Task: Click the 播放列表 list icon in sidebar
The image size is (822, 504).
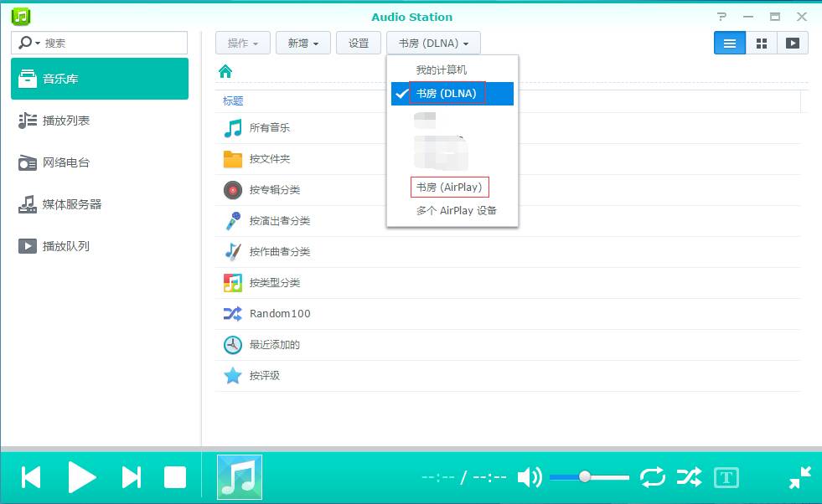Action: (28, 121)
